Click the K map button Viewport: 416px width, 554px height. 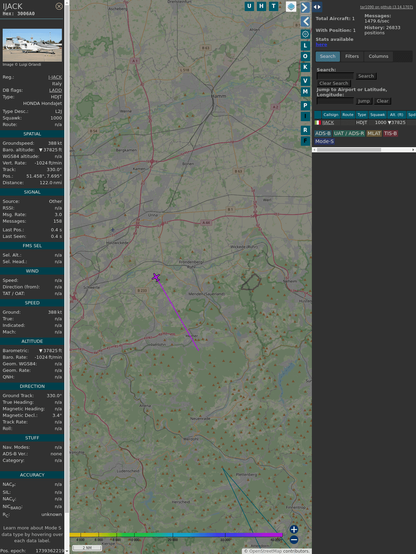(x=305, y=67)
